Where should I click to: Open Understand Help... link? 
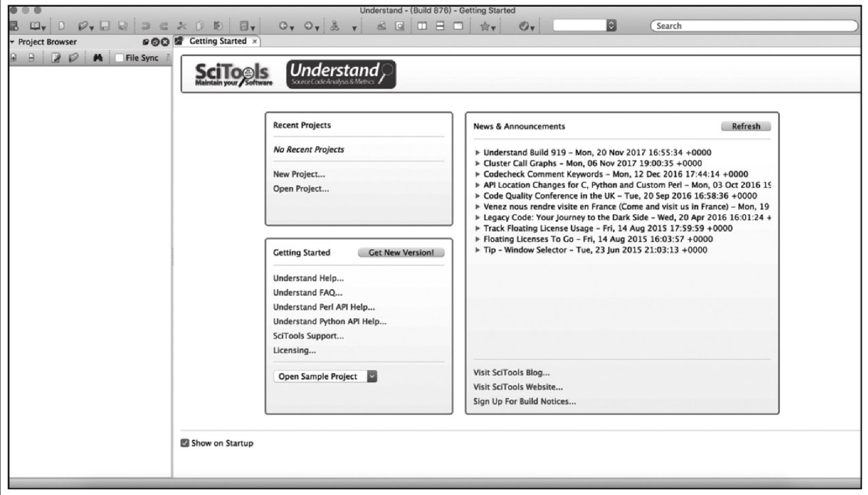pos(308,278)
